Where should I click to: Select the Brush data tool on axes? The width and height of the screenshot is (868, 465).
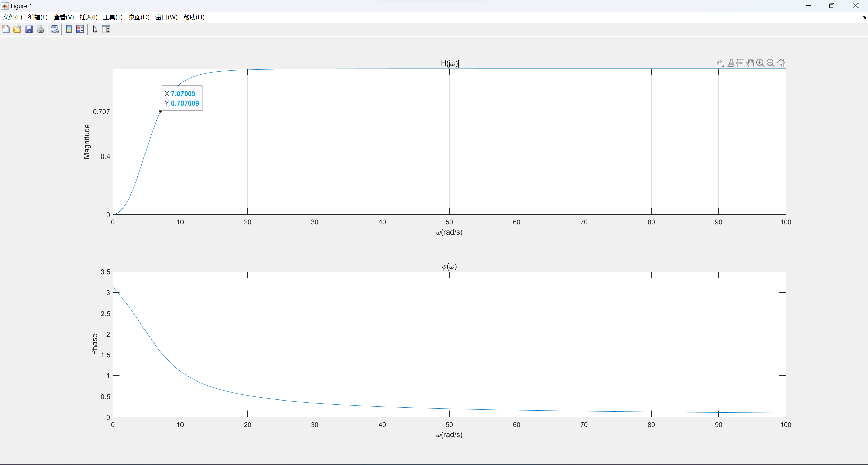pos(730,63)
